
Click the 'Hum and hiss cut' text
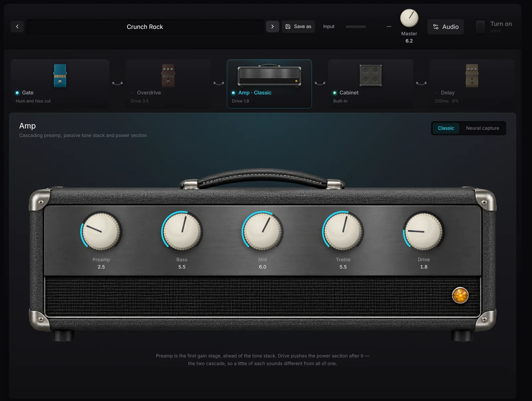tap(33, 101)
